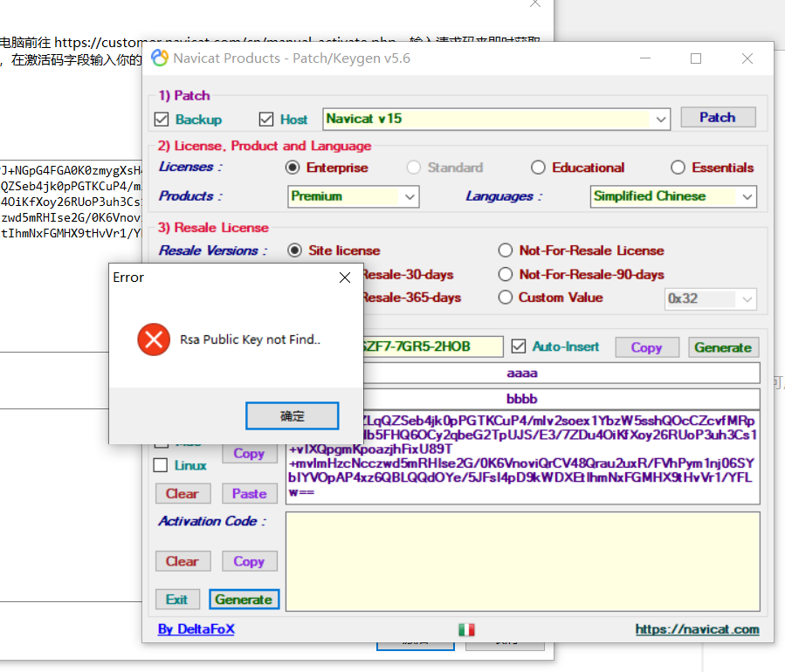Close the Error dialog

click(x=344, y=278)
